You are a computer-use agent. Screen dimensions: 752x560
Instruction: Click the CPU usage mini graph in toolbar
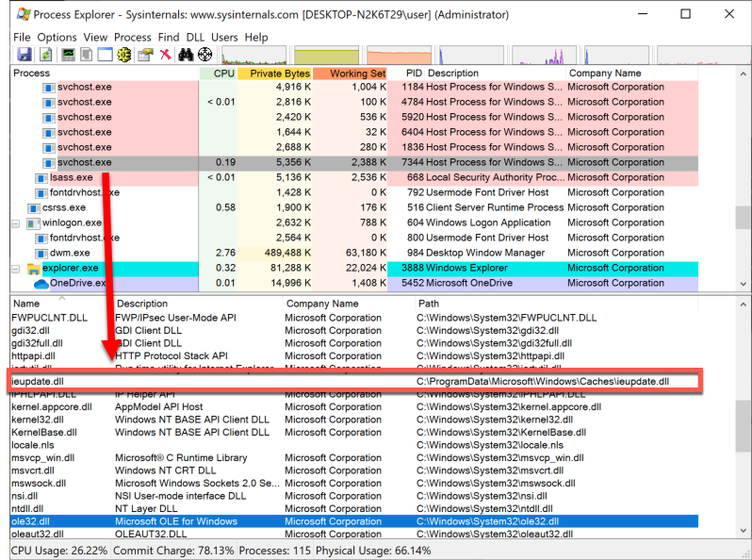(x=253, y=56)
